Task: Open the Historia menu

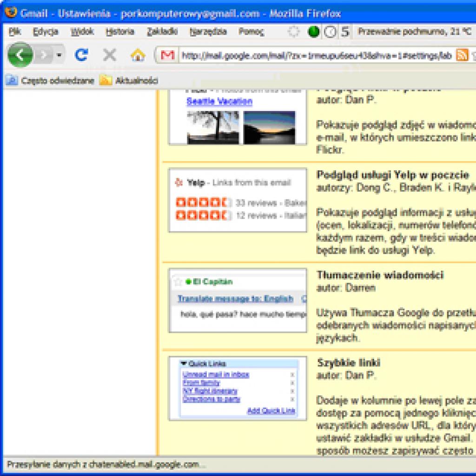Action: [120, 32]
